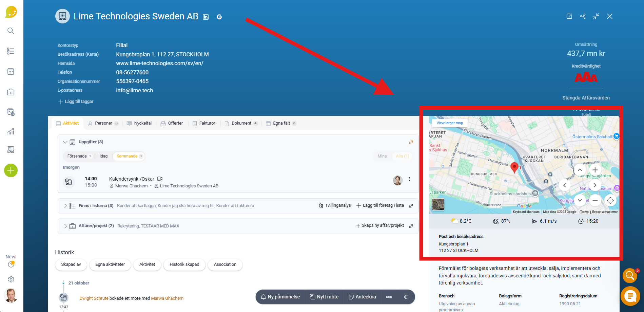Show Alla tasks
This screenshot has height=312, width=644.
point(403,156)
